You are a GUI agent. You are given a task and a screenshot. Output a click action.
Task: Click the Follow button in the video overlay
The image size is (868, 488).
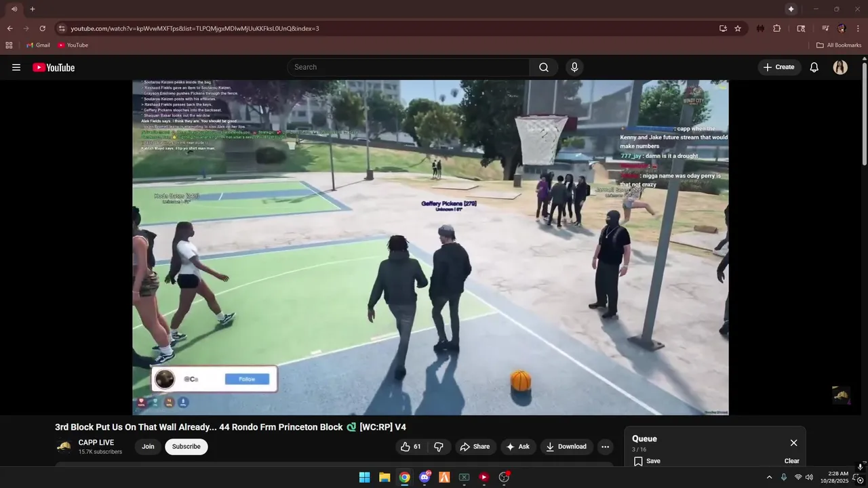pyautogui.click(x=247, y=379)
